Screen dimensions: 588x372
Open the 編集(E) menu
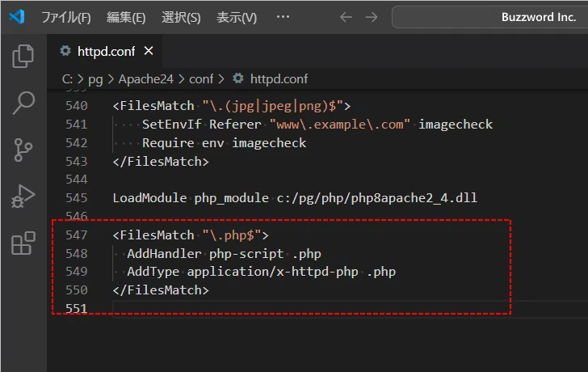click(126, 17)
